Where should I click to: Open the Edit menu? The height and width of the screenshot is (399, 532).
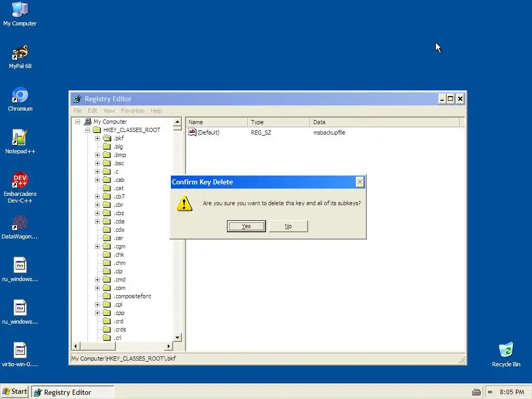92,111
